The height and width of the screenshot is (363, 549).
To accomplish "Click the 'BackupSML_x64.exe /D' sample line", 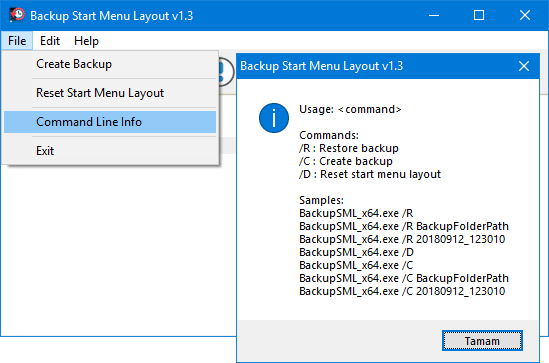I will click(x=356, y=252).
